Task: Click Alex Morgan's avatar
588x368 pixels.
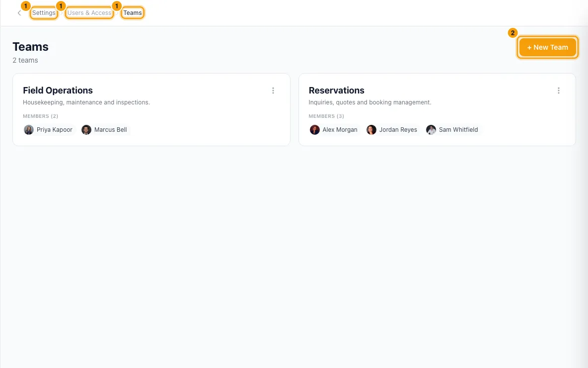Action: coord(315,130)
